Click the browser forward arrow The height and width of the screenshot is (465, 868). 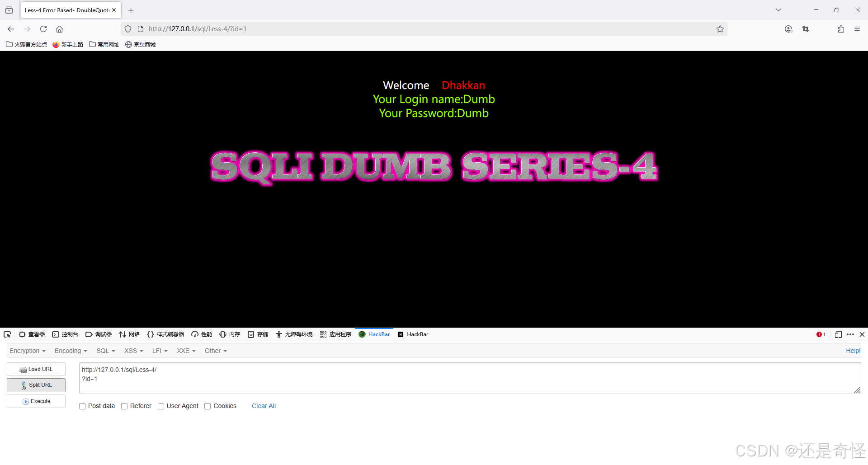click(x=27, y=29)
